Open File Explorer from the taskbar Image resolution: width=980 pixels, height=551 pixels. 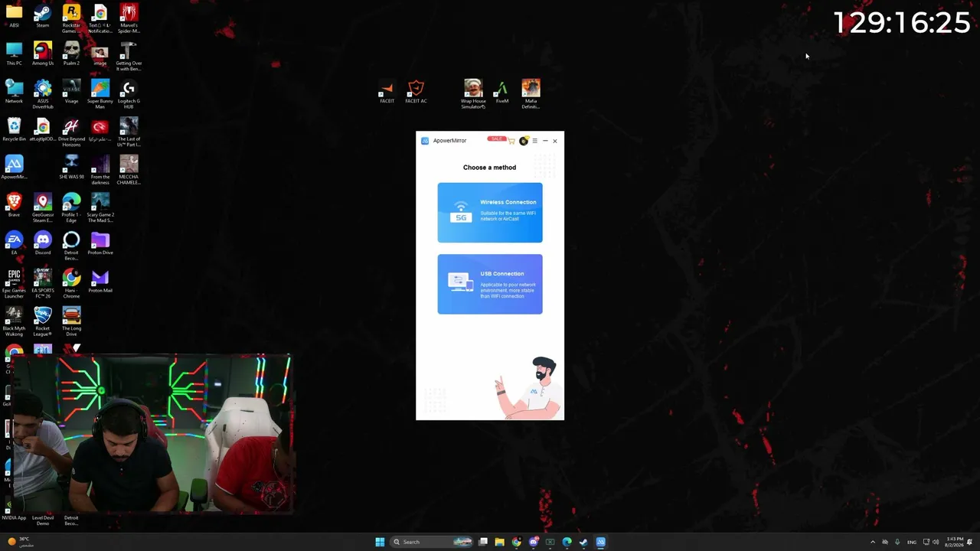coord(499,542)
